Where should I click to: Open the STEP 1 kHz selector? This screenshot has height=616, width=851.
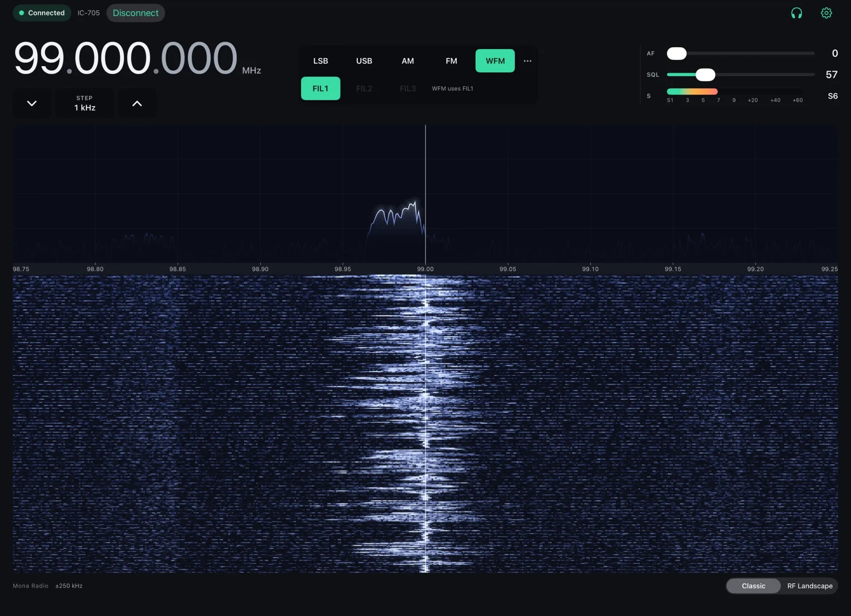[x=85, y=103]
